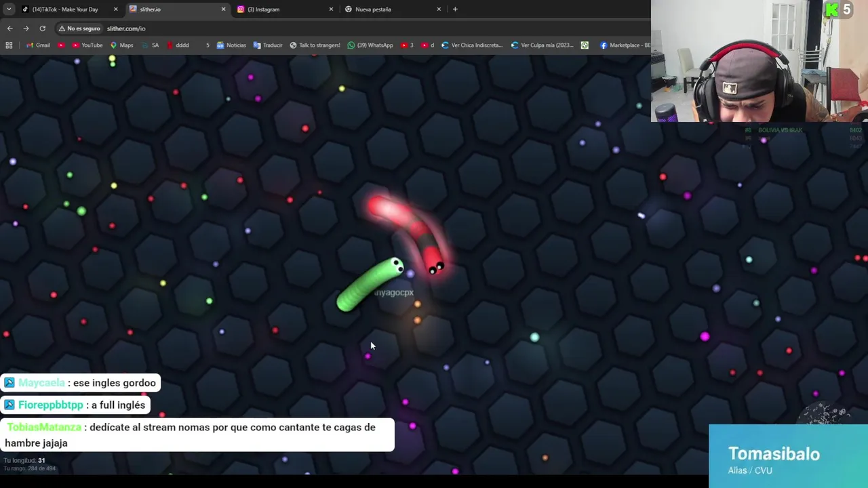Click the minimap circle near Tomasibalo overlay
This screenshot has height=488, width=868.
click(824, 415)
